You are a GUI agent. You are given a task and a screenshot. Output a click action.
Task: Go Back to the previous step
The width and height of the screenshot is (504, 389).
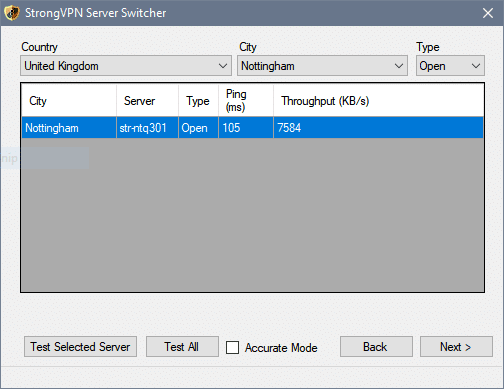[376, 347]
